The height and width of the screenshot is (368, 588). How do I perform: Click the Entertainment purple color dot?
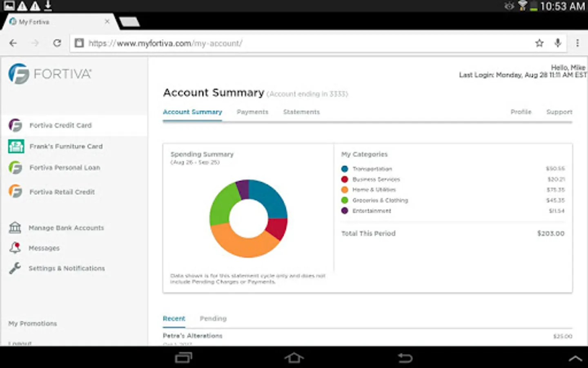[x=345, y=211]
